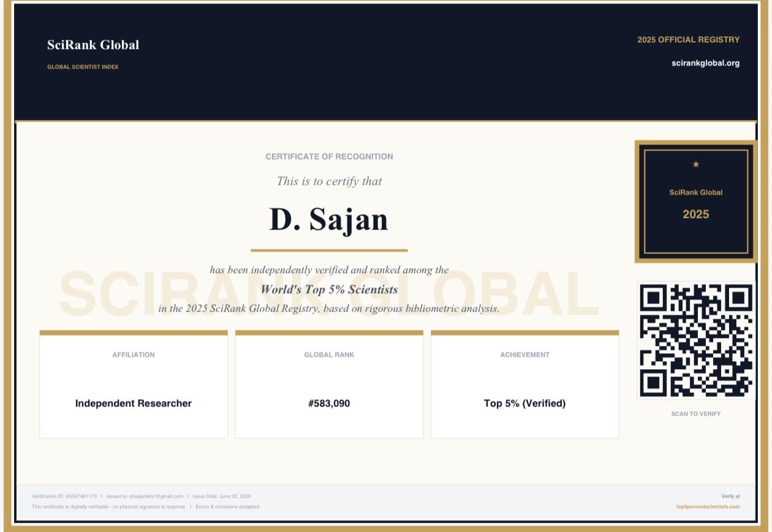772x532 pixels.
Task: Click the Affiliation card showing Independent Researcher
Action: click(134, 384)
